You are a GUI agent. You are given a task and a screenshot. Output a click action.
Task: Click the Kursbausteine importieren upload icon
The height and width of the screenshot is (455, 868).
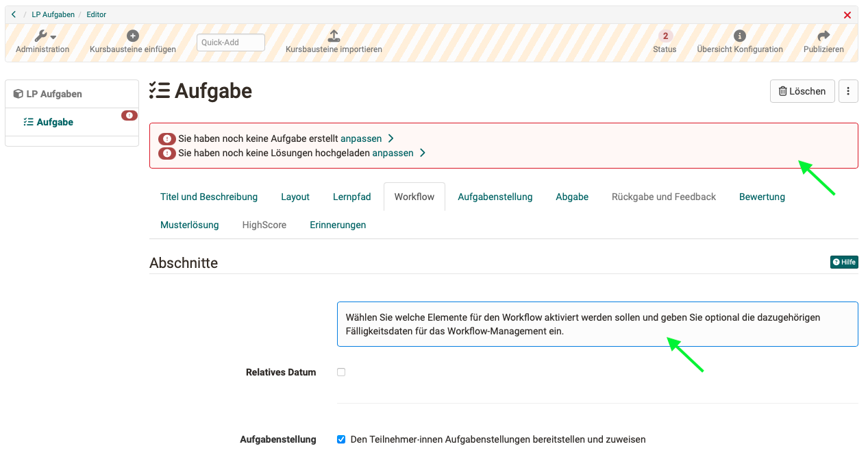click(x=334, y=36)
